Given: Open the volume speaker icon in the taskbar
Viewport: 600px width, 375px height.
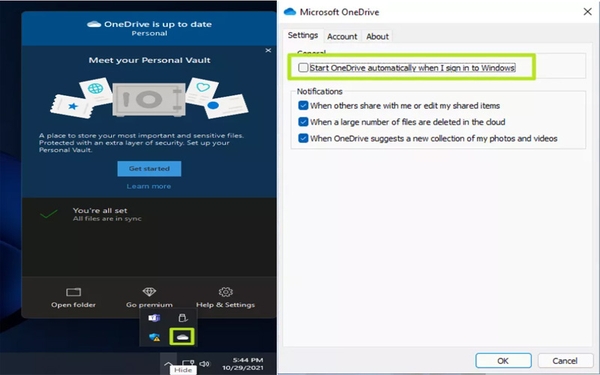Looking at the screenshot, I should (205, 364).
